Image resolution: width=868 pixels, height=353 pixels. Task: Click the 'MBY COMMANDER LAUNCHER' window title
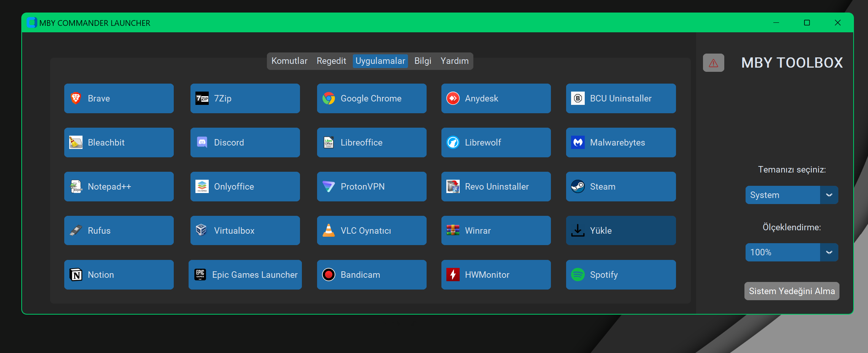(95, 23)
